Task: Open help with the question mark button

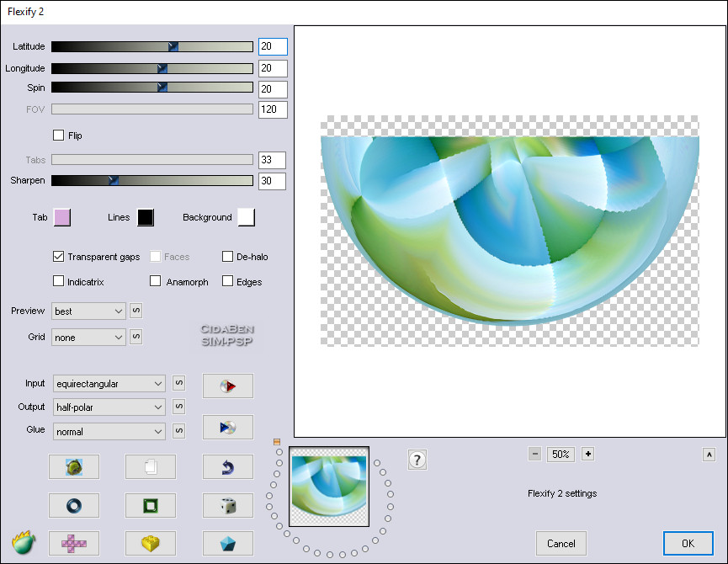Action: 417,460
